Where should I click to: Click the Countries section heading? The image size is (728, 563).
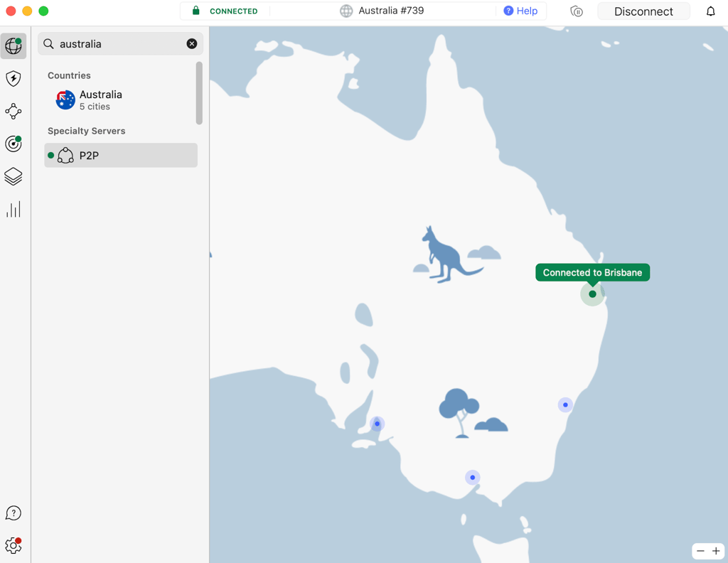69,75
